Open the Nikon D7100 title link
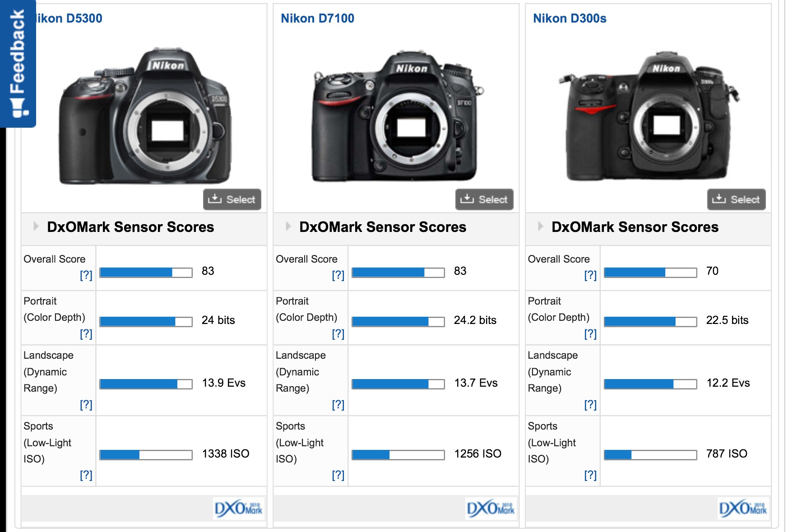Image resolution: width=788 pixels, height=532 pixels. coord(317,19)
